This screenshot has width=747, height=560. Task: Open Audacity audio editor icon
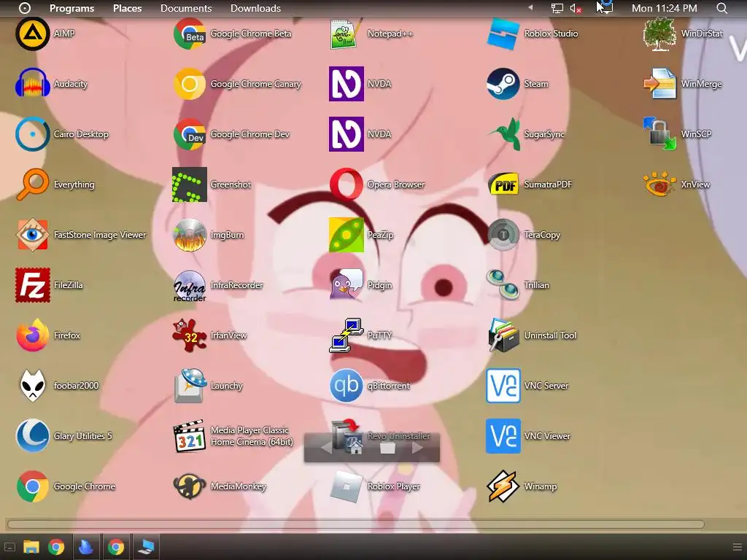pos(32,84)
